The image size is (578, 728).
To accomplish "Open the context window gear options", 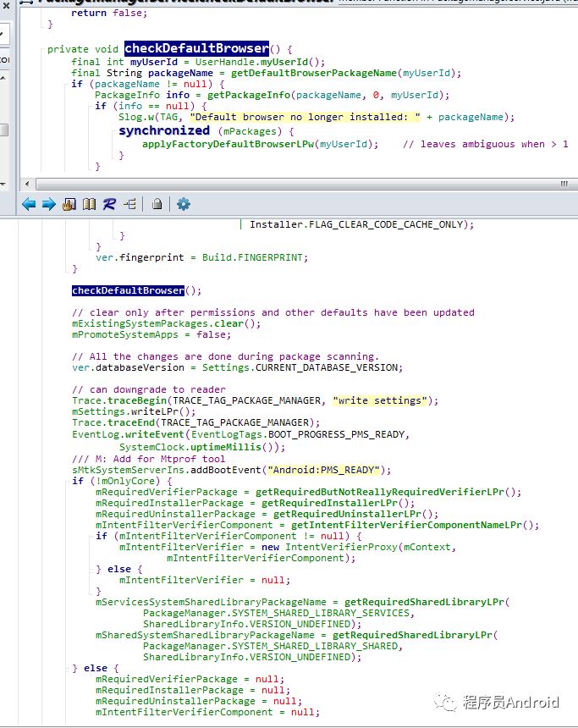I will [184, 204].
